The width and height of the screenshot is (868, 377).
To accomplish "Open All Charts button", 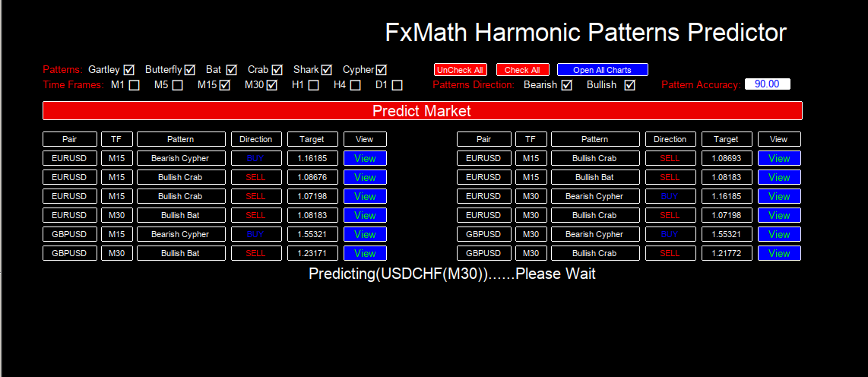I will coord(602,70).
